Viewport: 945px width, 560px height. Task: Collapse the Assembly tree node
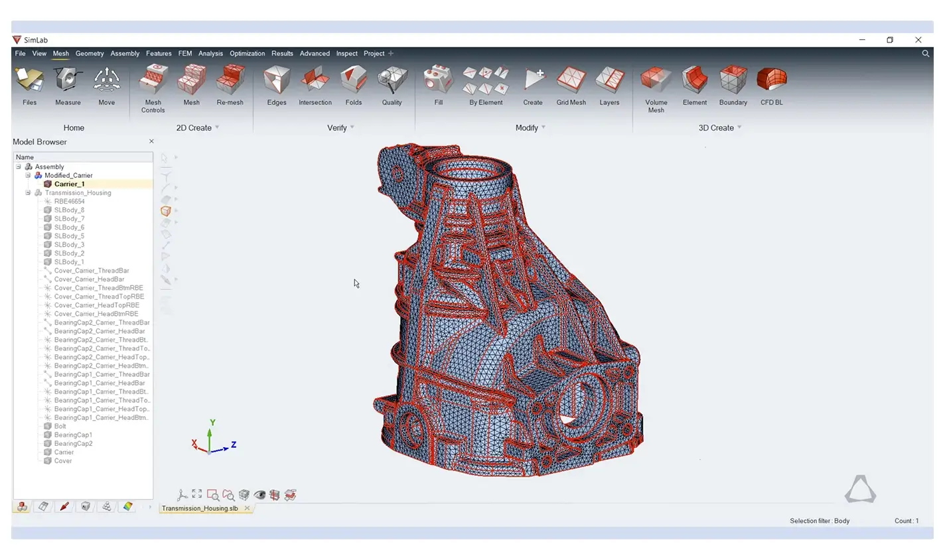[19, 167]
